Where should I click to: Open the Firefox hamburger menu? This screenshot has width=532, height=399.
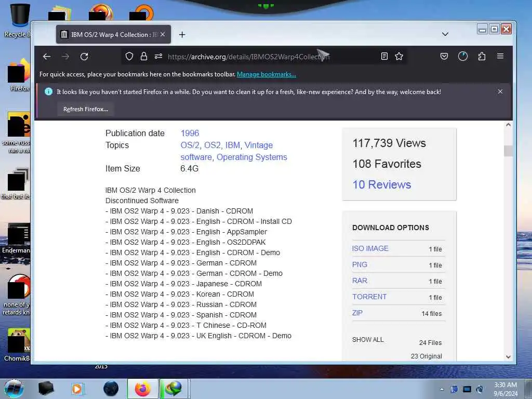point(500,56)
